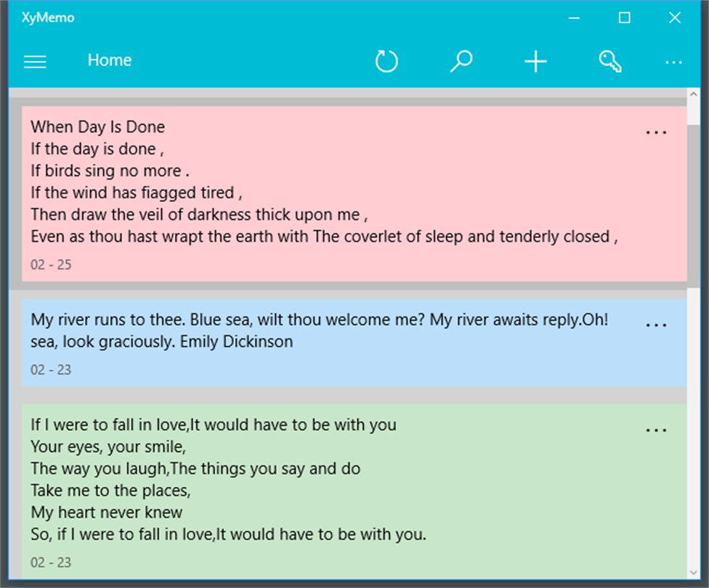This screenshot has width=709, height=588.
Task: Click the date under the Emily Dickinson memo
Action: coord(51,369)
